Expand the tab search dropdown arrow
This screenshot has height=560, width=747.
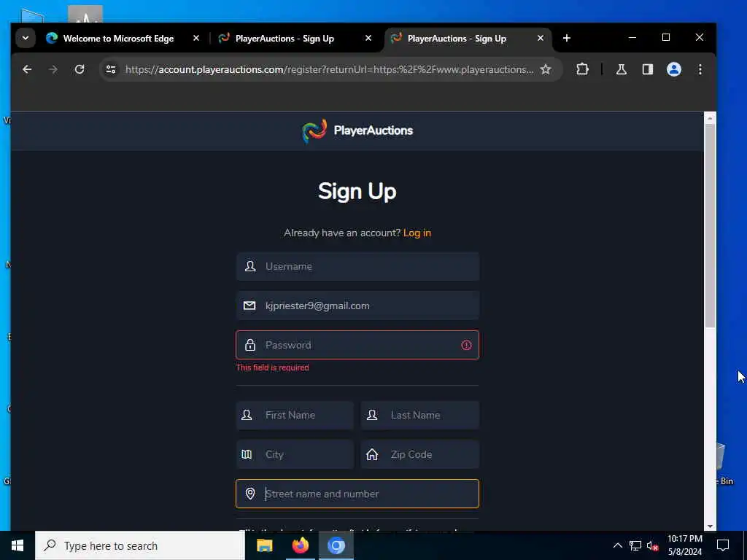pyautogui.click(x=26, y=38)
